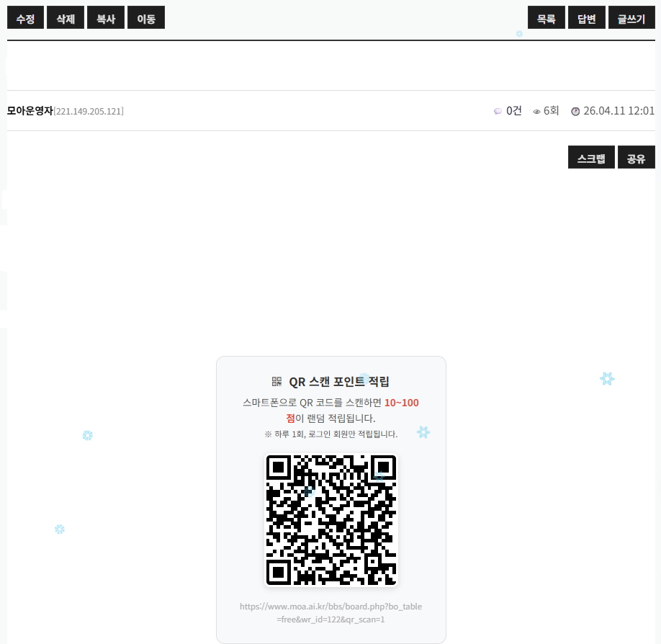Open the author name 모아운영자
Image resolution: width=661 pixels, height=644 pixels.
(30, 111)
